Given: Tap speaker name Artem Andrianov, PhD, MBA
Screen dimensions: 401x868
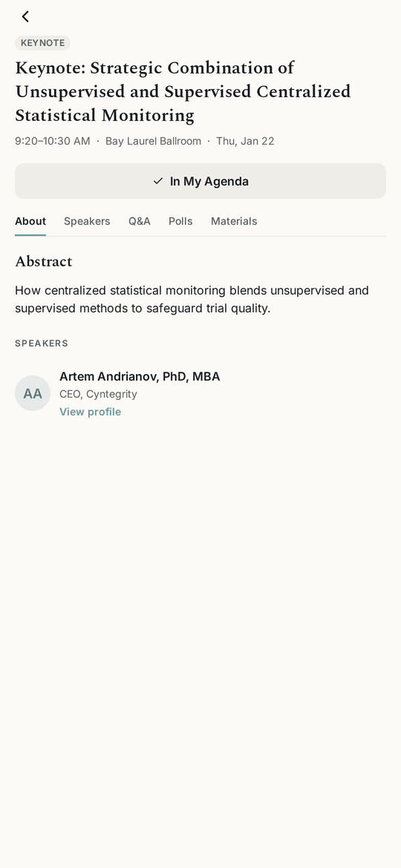Looking at the screenshot, I should pos(140,376).
